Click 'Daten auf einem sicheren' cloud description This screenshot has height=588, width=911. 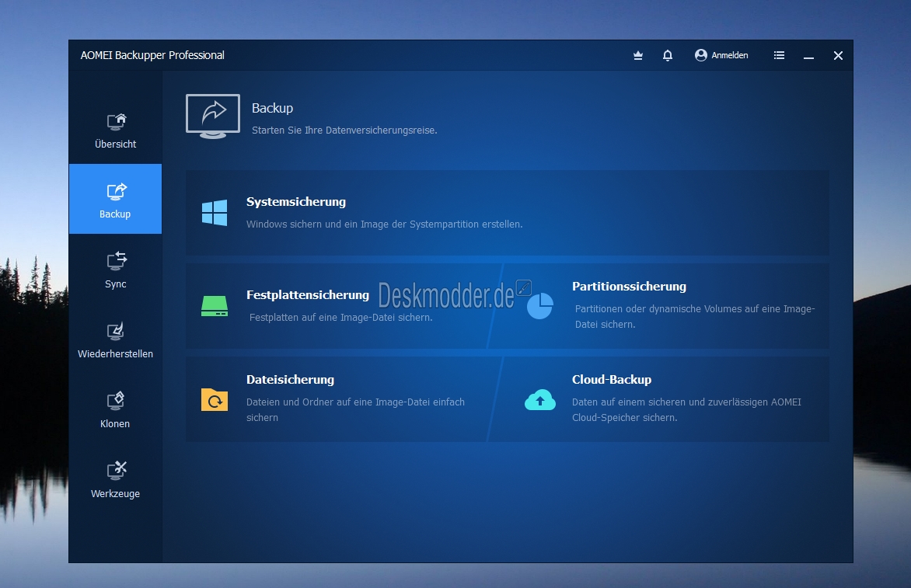click(x=686, y=410)
